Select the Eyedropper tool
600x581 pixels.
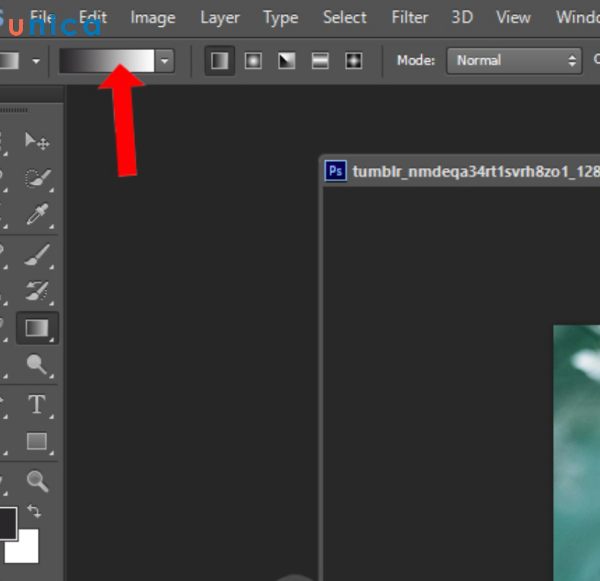tap(37, 215)
